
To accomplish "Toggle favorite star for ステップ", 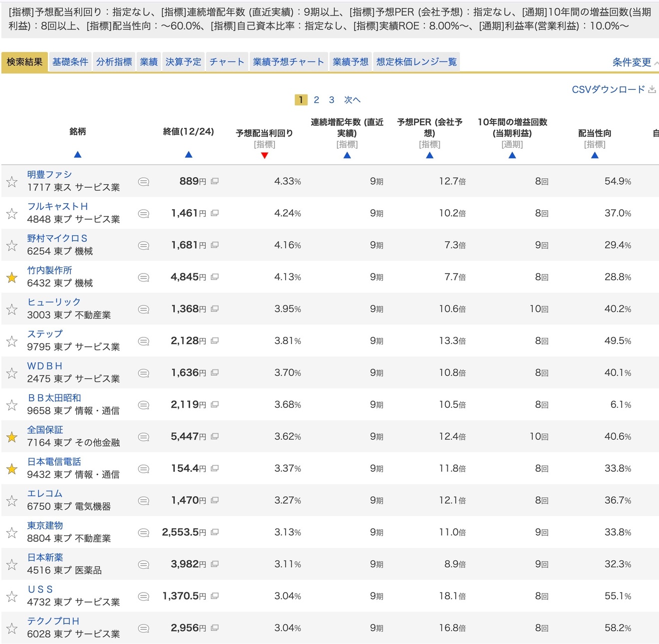I will coord(12,341).
